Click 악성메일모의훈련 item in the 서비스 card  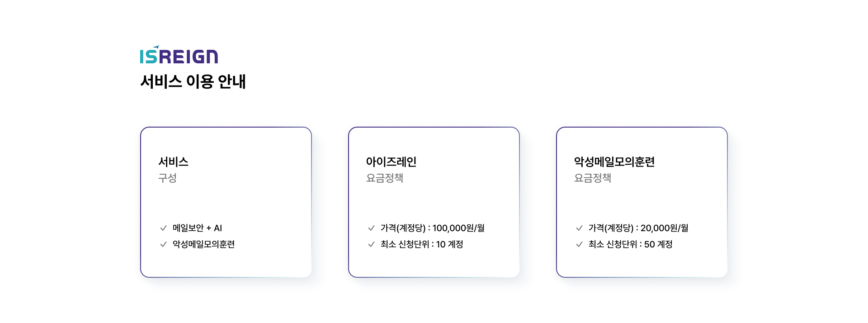point(203,244)
